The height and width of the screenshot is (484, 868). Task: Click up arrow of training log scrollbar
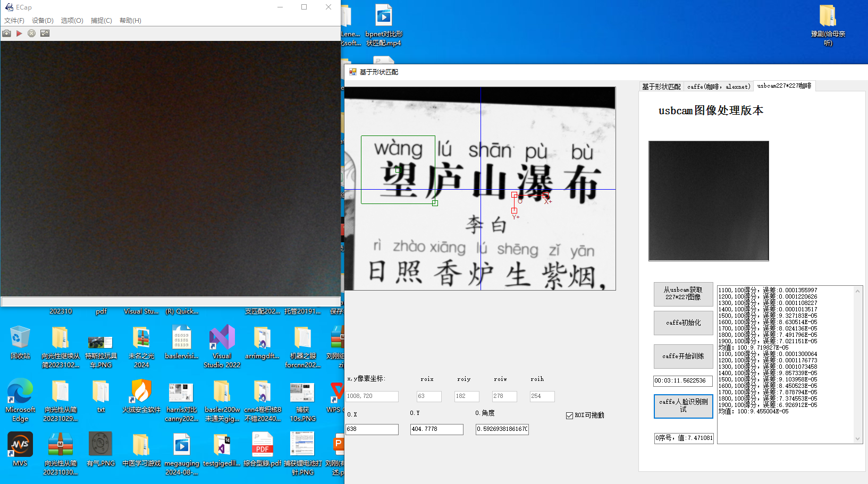click(857, 291)
